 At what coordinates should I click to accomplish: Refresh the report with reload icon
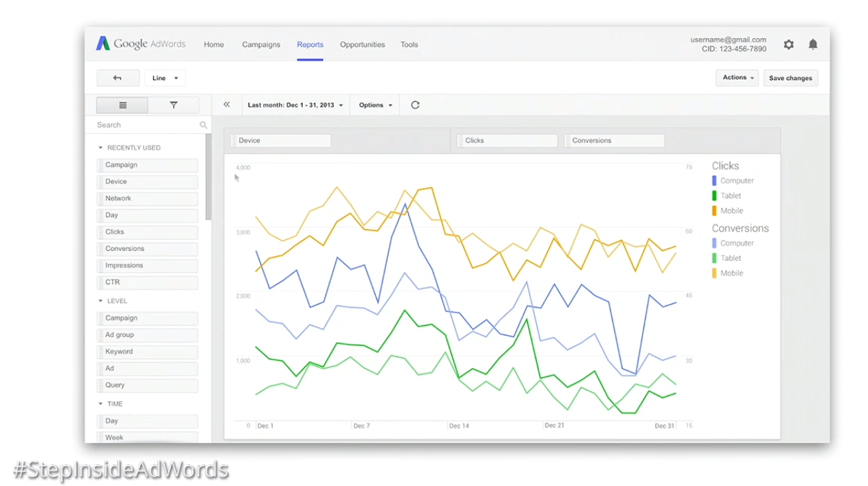[415, 105]
